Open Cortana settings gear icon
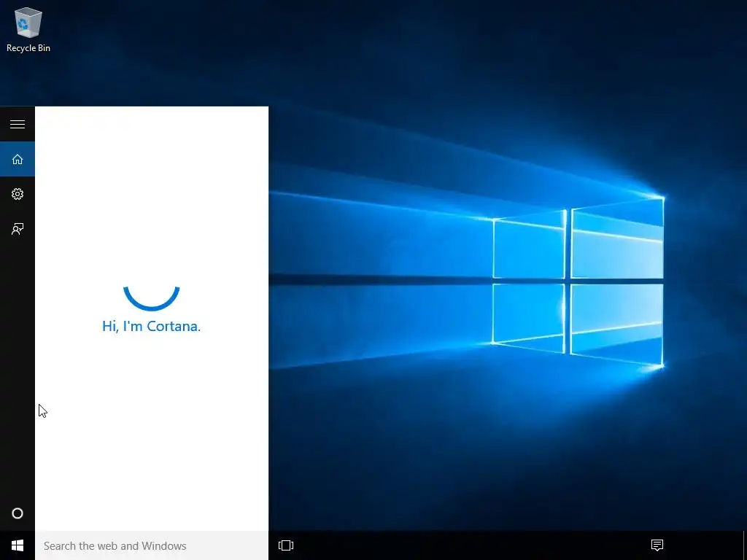The height and width of the screenshot is (560, 747). coord(18,194)
